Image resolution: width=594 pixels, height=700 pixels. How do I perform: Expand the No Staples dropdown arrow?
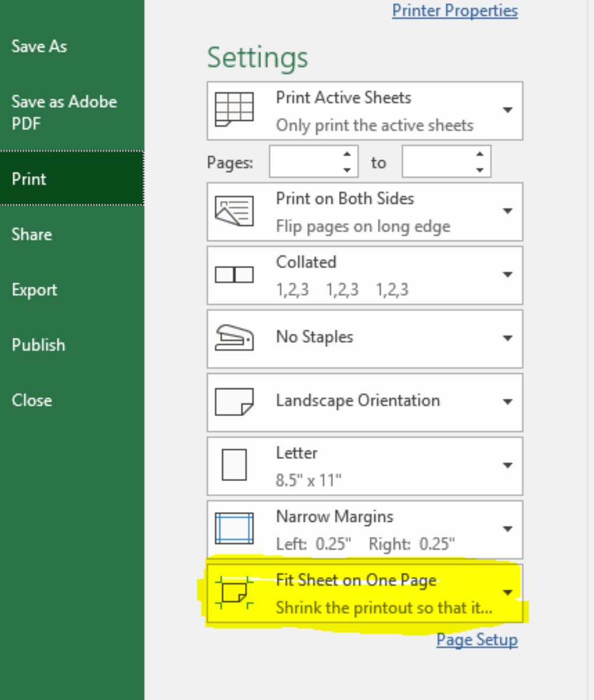(x=507, y=338)
